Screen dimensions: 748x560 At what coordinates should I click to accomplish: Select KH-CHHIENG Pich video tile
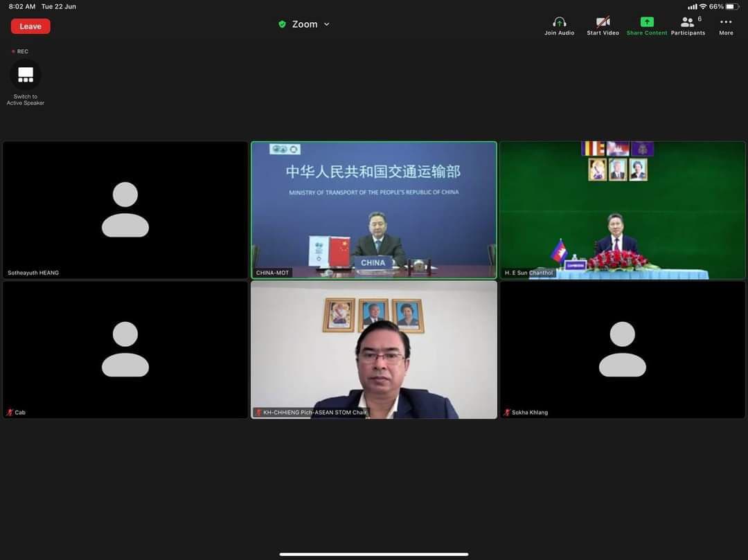(373, 350)
